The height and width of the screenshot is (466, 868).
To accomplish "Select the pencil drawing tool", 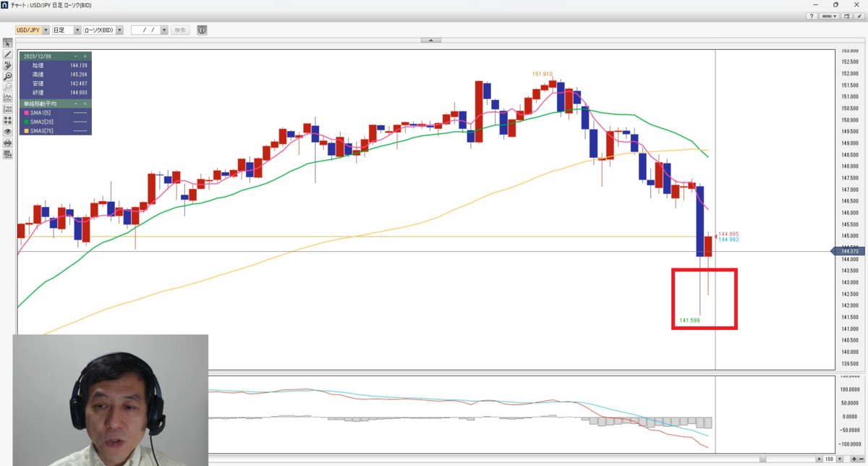I will 7,54.
